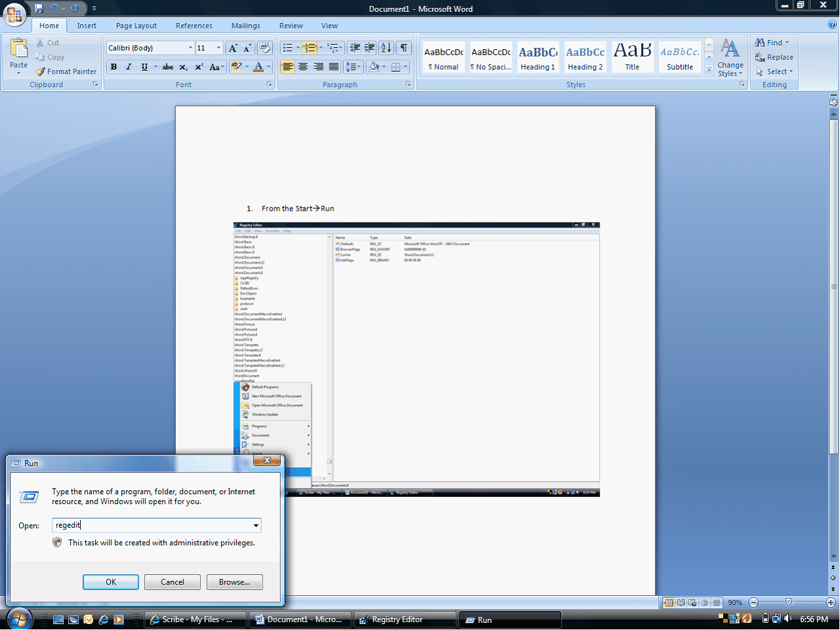Apply Title style
840x630 pixels.
pyautogui.click(x=632, y=57)
